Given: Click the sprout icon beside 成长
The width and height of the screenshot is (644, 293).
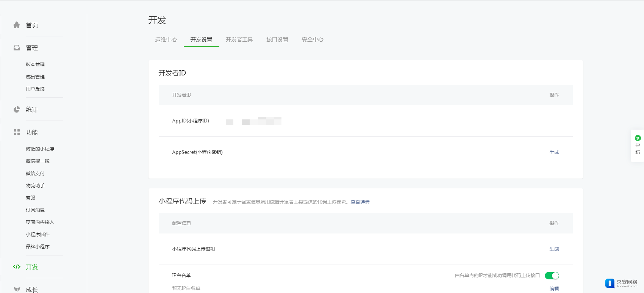Looking at the screenshot, I should [17, 290].
